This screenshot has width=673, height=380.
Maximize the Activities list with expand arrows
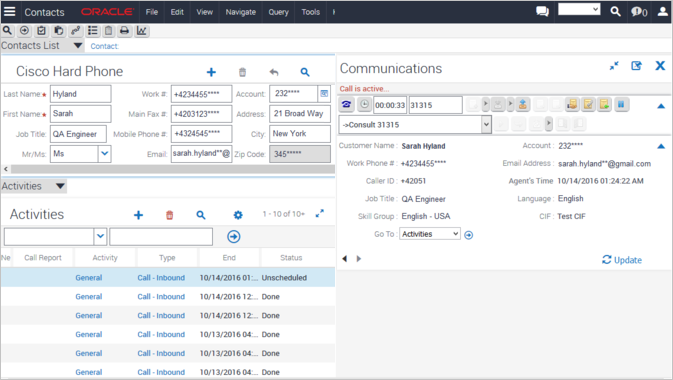(x=320, y=213)
